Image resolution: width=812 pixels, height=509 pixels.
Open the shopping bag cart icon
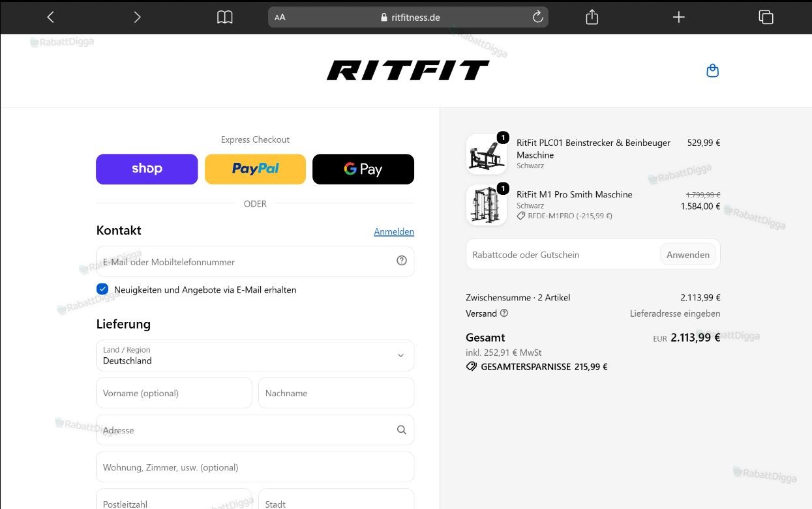pos(712,70)
